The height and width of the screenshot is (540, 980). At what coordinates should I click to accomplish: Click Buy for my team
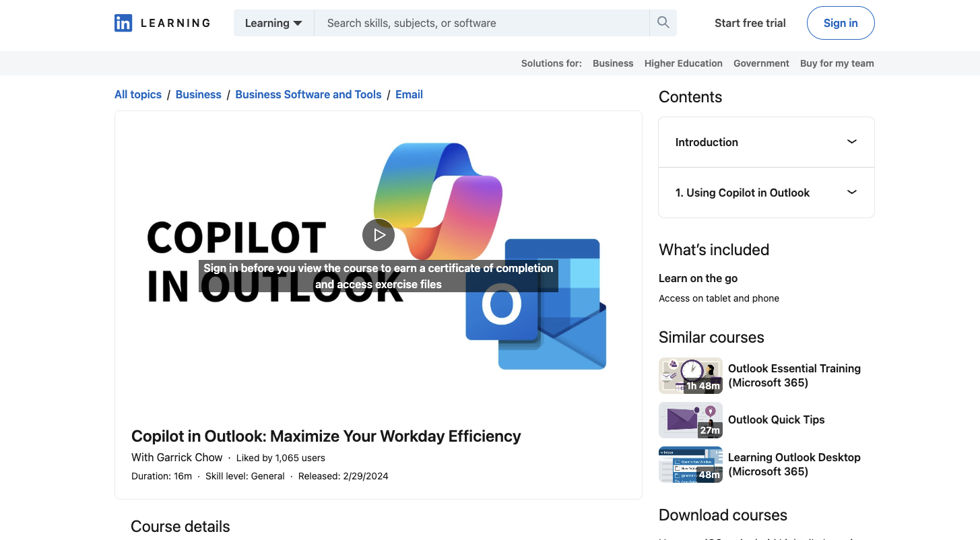837,63
